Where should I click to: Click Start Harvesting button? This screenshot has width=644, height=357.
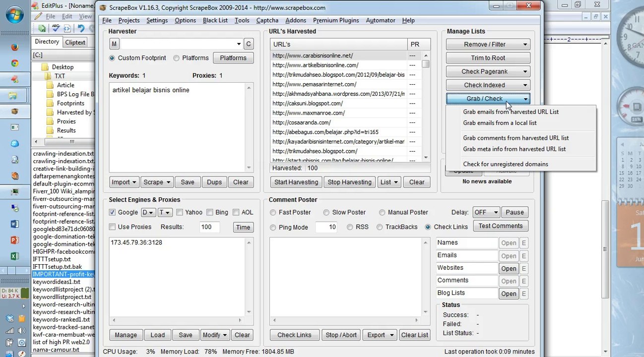coord(296,182)
